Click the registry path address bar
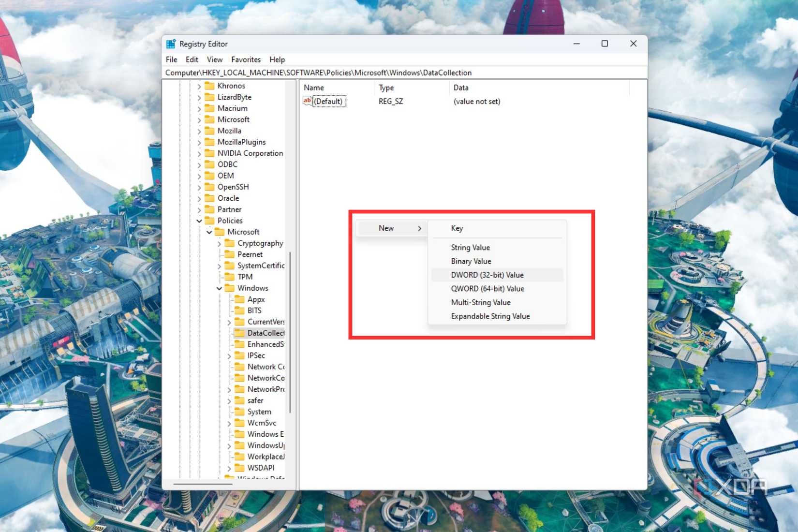Image resolution: width=798 pixels, height=532 pixels. click(x=404, y=73)
